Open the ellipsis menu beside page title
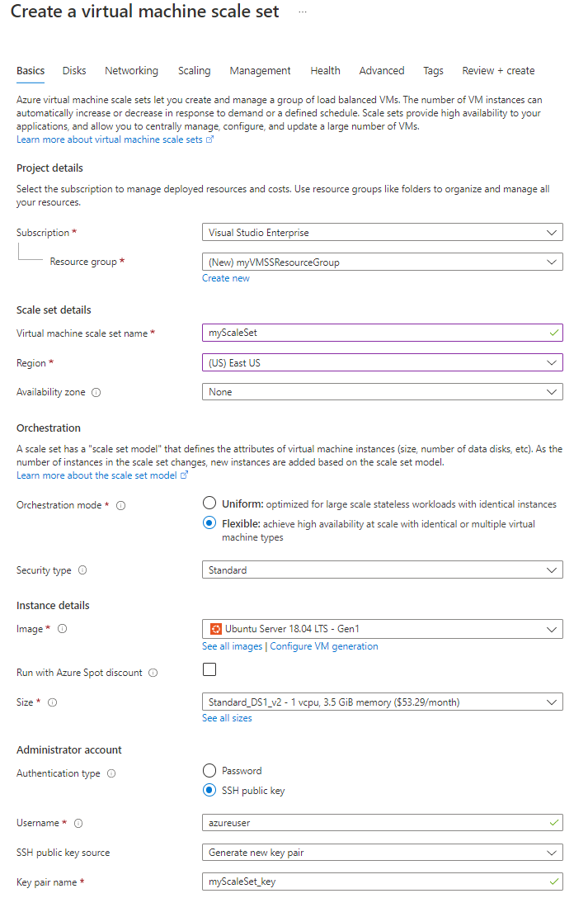 (303, 12)
